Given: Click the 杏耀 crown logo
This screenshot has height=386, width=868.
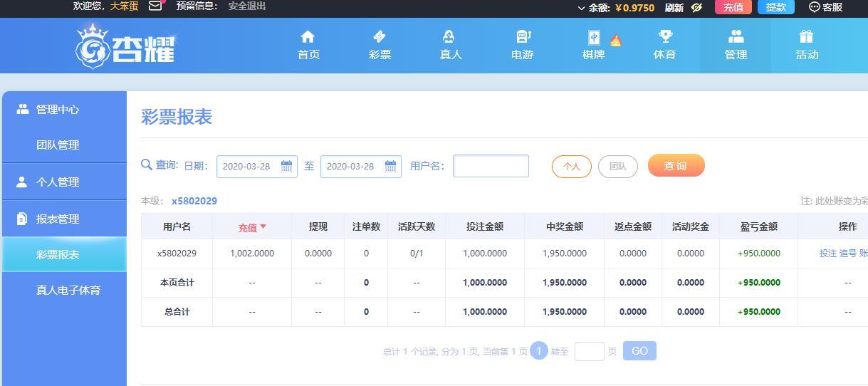Looking at the screenshot, I should coord(125,46).
